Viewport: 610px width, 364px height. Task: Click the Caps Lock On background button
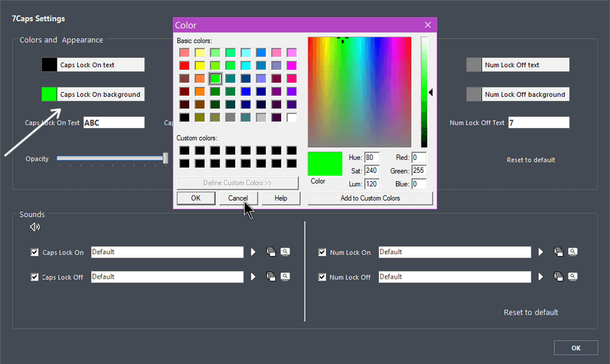pyautogui.click(x=101, y=94)
